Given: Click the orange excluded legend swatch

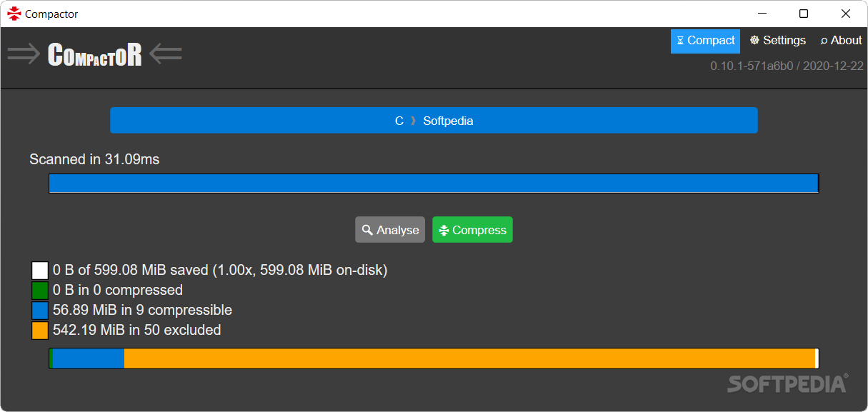Looking at the screenshot, I should 40,331.
